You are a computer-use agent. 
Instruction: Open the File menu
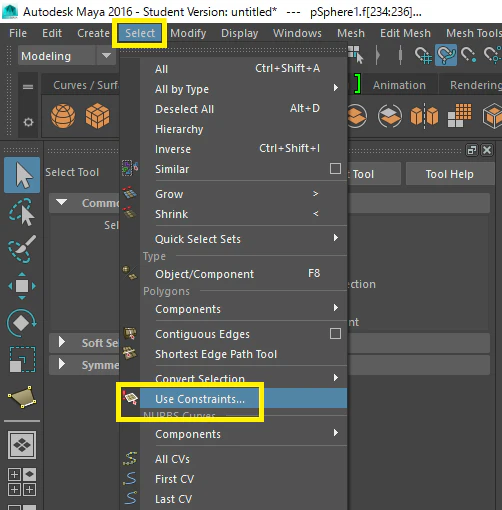(18, 33)
